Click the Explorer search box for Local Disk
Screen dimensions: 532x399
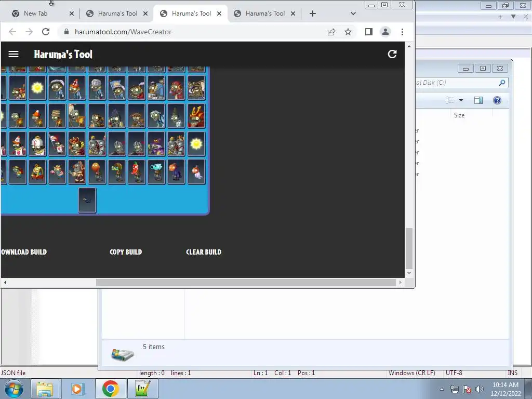pyautogui.click(x=461, y=83)
